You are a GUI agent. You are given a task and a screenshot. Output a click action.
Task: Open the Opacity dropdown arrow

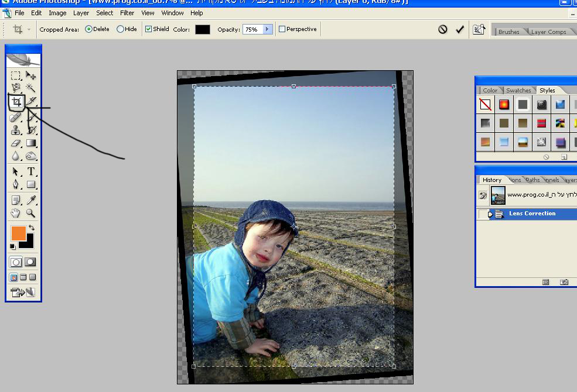[x=268, y=29]
